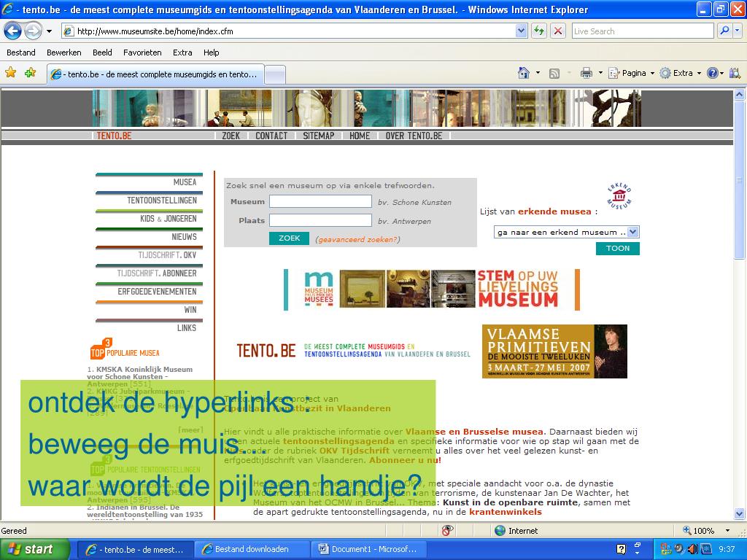Open the 'ga naar een erkend museum' dropdown
This screenshot has width=747, height=560.
(566, 232)
